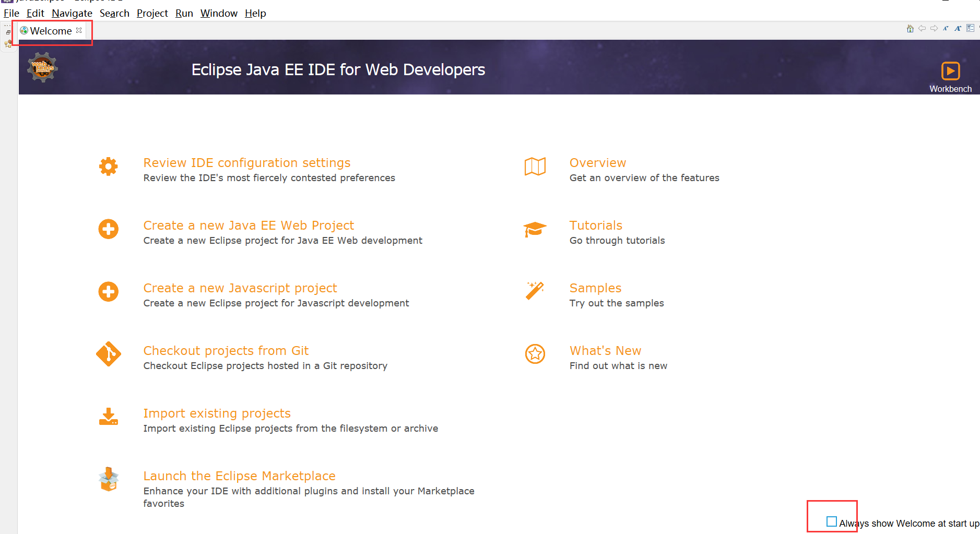Image resolution: width=980 pixels, height=534 pixels.
Task: Click the gear icon for configuration settings
Action: click(x=109, y=167)
